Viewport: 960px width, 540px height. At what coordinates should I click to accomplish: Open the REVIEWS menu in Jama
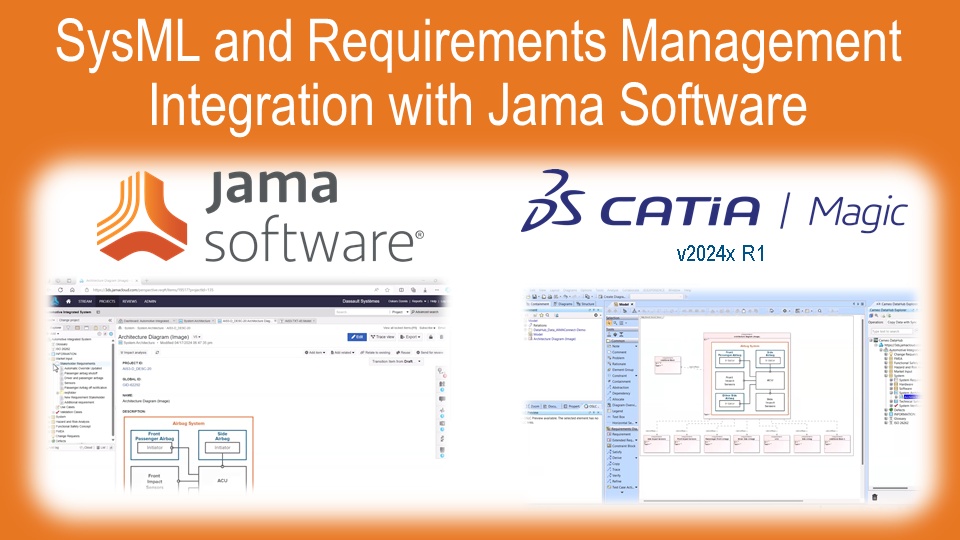coord(129,301)
